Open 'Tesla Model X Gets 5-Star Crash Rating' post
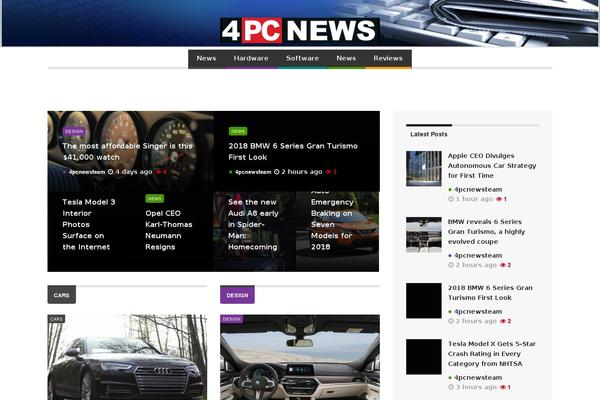 492,354
